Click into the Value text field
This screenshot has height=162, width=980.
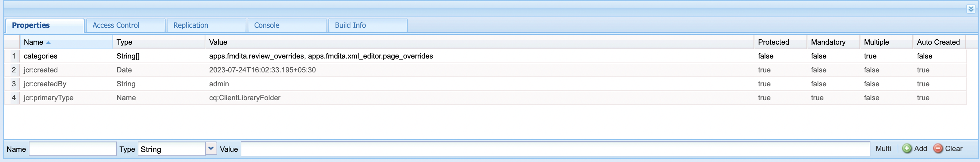555,149
